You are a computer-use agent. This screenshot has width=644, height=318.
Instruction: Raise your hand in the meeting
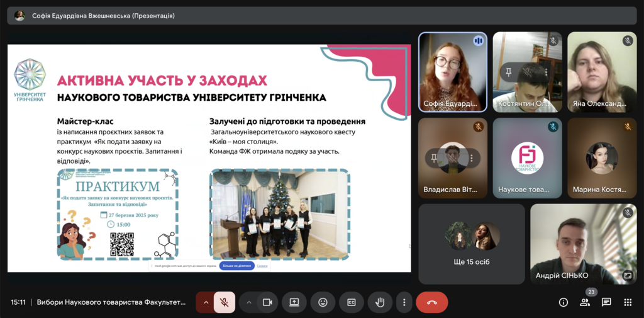coord(380,302)
